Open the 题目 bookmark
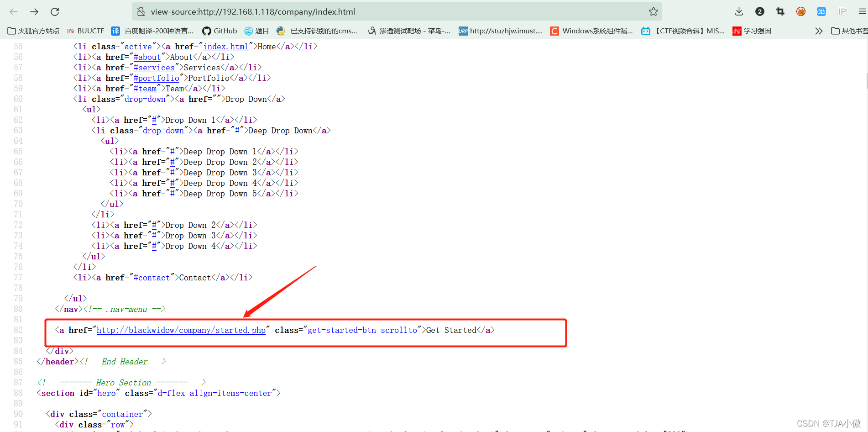The width and height of the screenshot is (868, 432). pos(256,31)
